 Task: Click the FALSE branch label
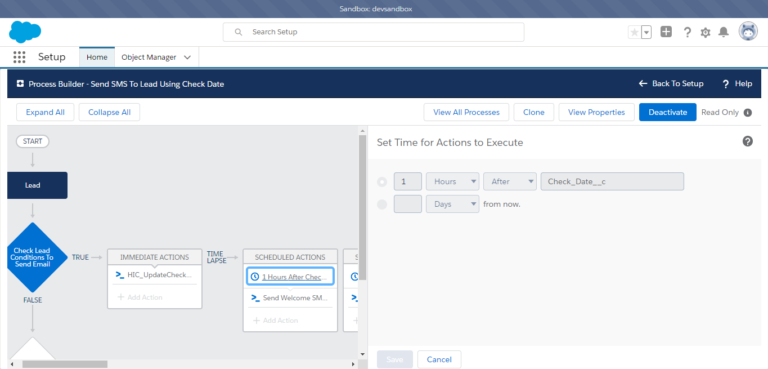pyautogui.click(x=33, y=300)
